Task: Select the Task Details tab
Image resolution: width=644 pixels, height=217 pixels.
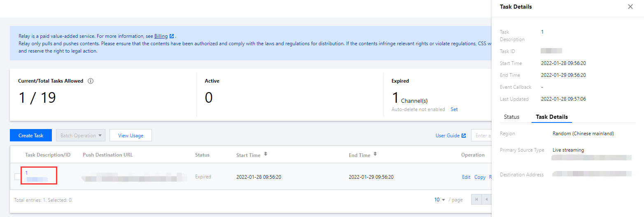Action: click(x=551, y=117)
